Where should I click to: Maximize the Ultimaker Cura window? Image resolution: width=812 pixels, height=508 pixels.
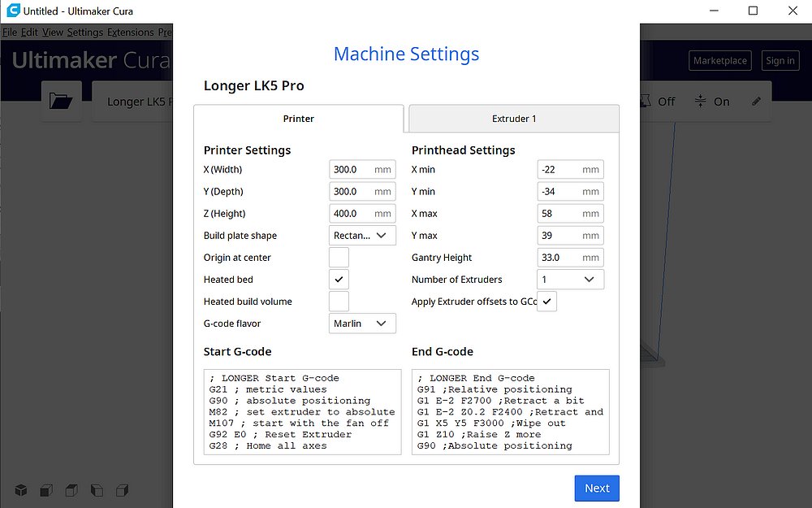(753, 11)
